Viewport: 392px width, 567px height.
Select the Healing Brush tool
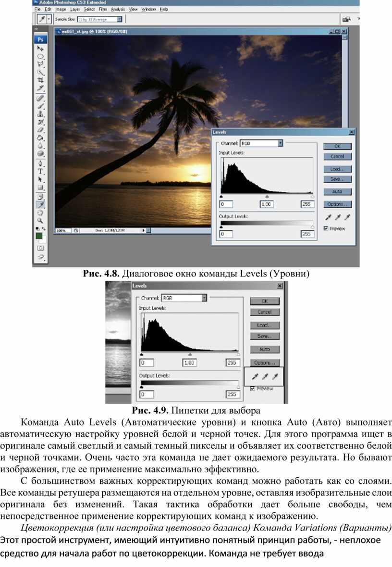click(x=40, y=98)
